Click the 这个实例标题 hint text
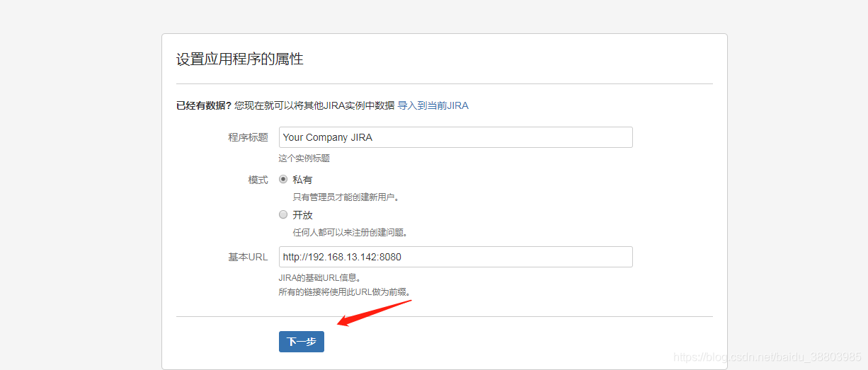868x370 pixels. point(304,158)
